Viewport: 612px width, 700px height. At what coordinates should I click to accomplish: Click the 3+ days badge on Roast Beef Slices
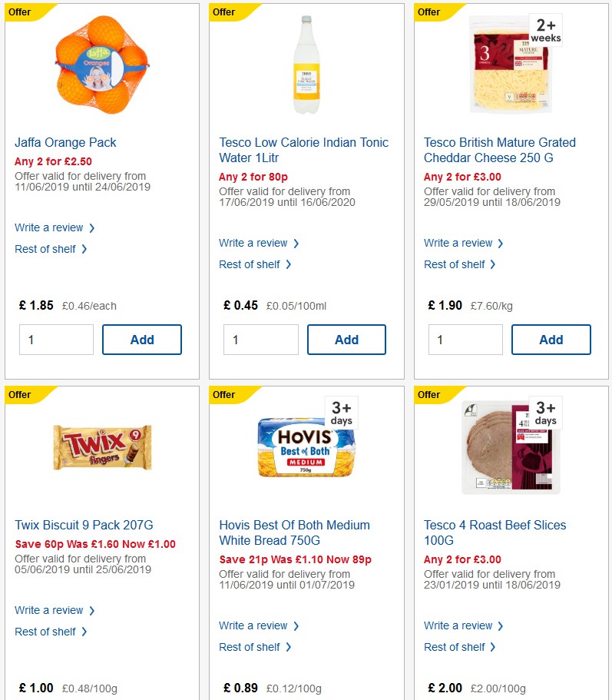pyautogui.click(x=544, y=413)
